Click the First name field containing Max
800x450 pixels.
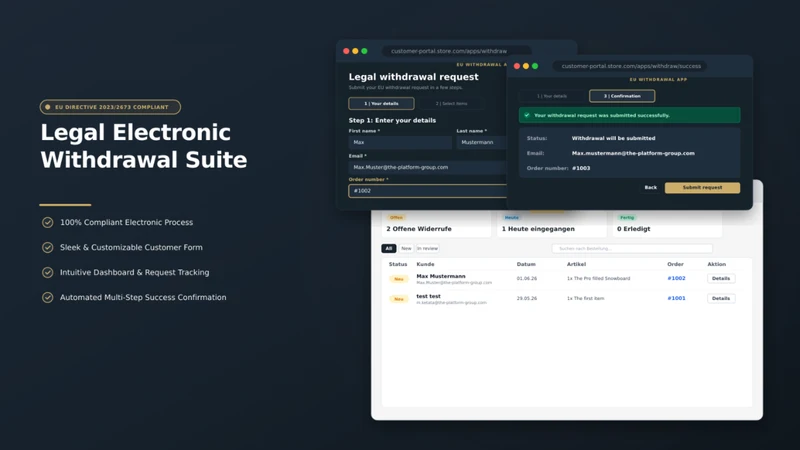[400, 142]
